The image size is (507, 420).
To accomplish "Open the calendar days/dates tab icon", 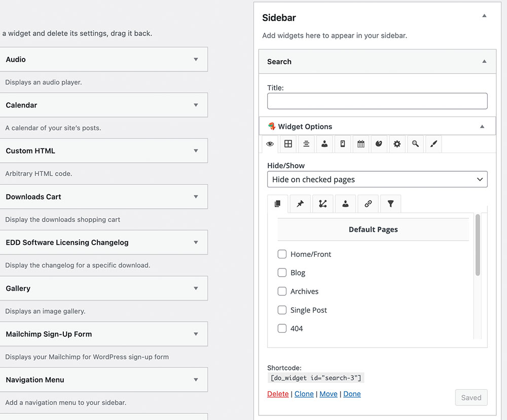I will [x=360, y=144].
